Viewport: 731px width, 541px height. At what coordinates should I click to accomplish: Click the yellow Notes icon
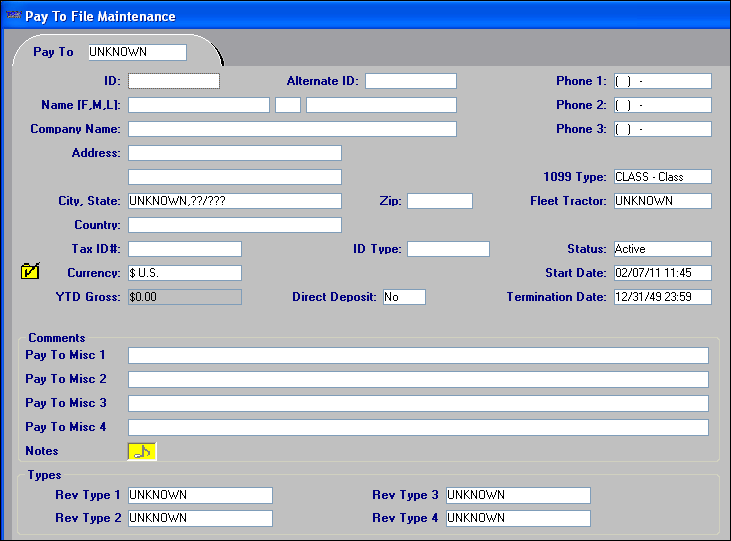tap(142, 451)
